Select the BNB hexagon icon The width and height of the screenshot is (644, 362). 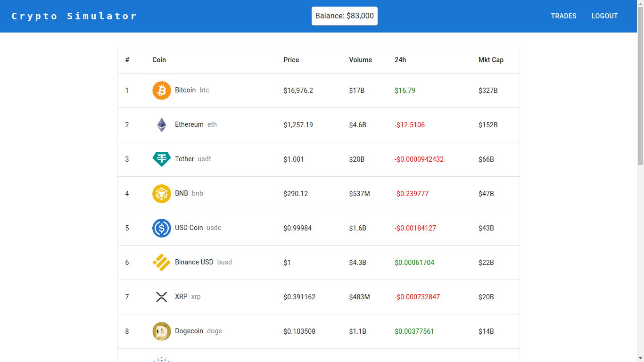click(x=161, y=193)
